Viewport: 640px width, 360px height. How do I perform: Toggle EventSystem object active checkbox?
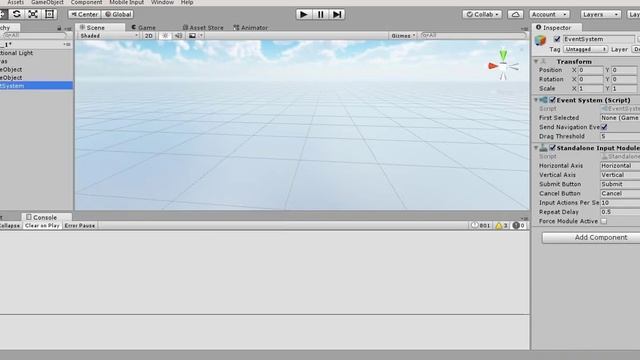(557, 39)
